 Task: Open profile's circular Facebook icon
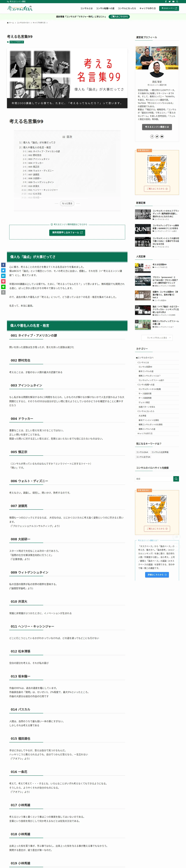(152, 136)
